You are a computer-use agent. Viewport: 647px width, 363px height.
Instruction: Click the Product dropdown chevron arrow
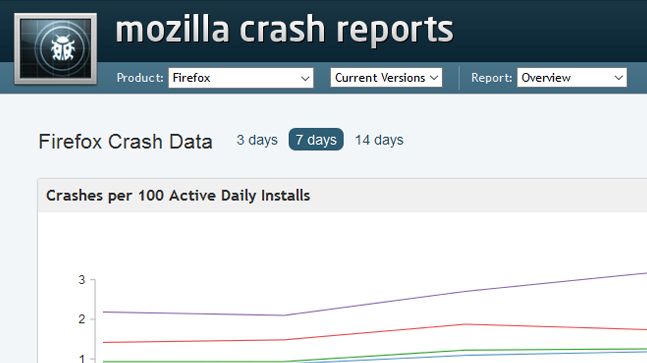(305, 78)
